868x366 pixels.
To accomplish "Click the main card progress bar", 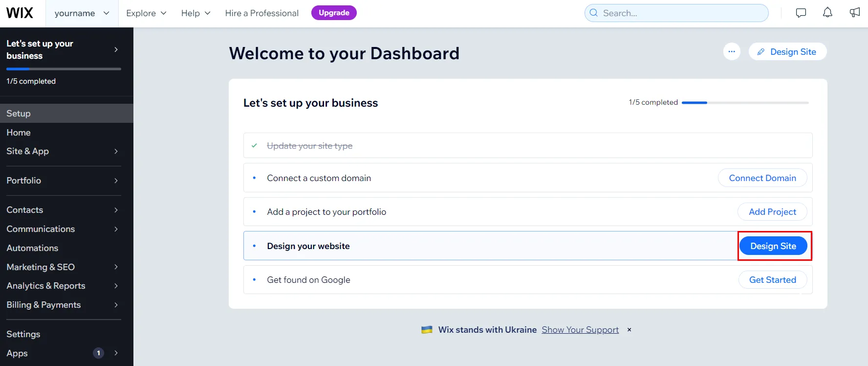I will point(745,103).
